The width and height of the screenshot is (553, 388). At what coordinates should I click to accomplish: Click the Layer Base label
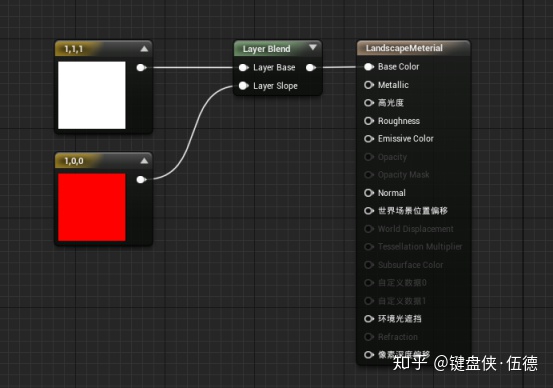pyautogui.click(x=274, y=67)
